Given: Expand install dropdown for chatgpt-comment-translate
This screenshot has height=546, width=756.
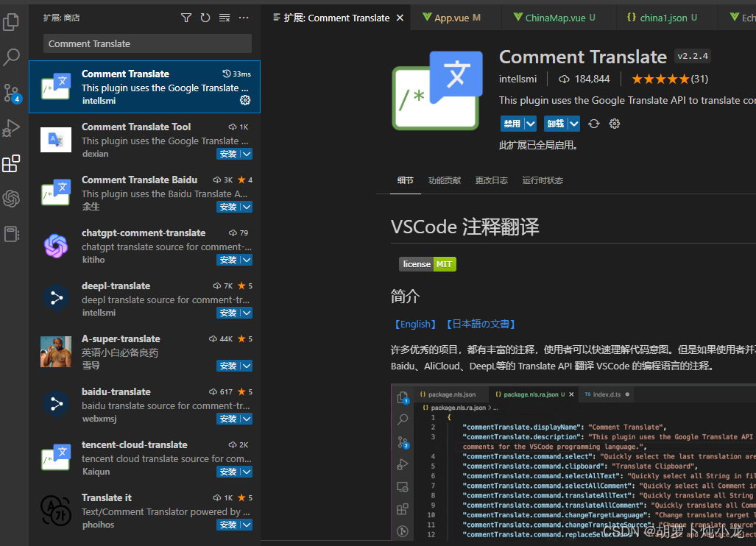Looking at the screenshot, I should [247, 260].
